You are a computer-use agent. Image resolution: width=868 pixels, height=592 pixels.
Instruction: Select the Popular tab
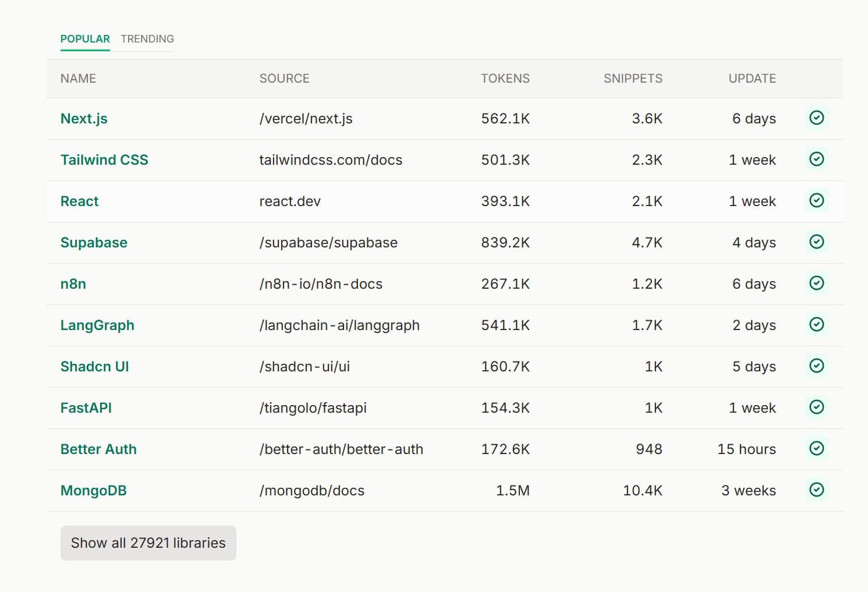pyautogui.click(x=85, y=39)
